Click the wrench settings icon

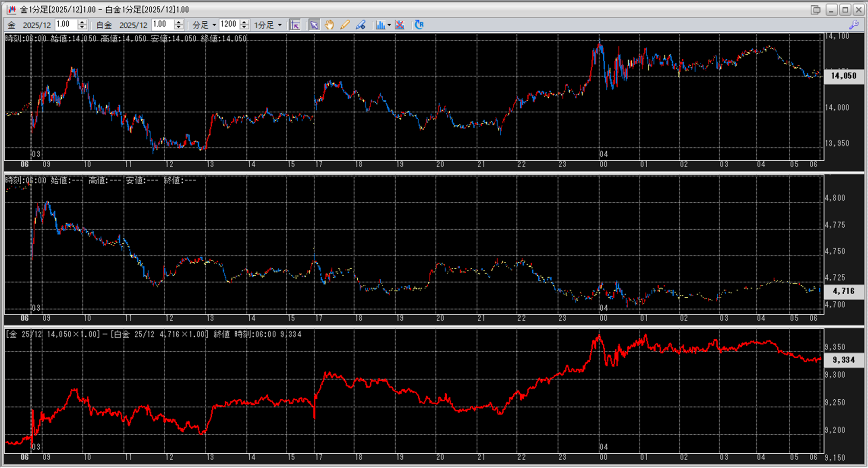854,25
